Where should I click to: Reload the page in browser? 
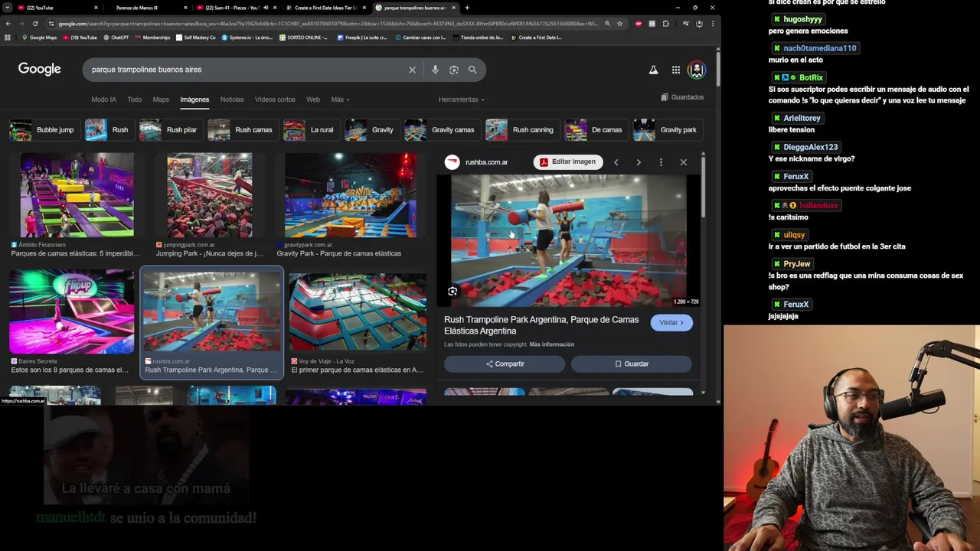pos(35,24)
